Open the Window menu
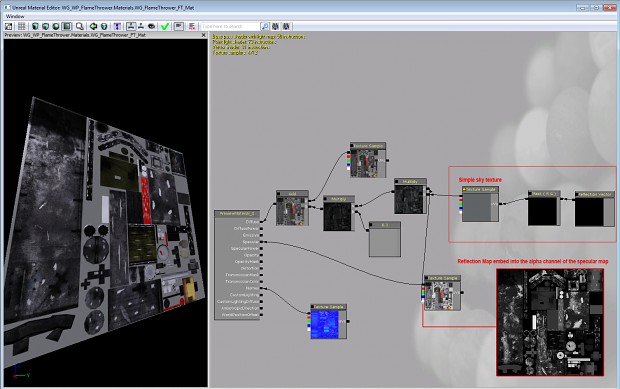The height and width of the screenshot is (389, 620). tap(15, 16)
